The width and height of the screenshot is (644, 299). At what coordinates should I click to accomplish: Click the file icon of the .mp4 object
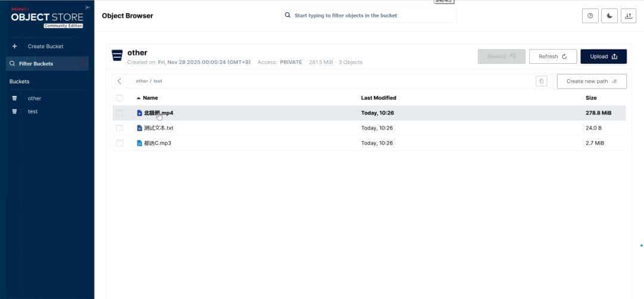pos(139,113)
